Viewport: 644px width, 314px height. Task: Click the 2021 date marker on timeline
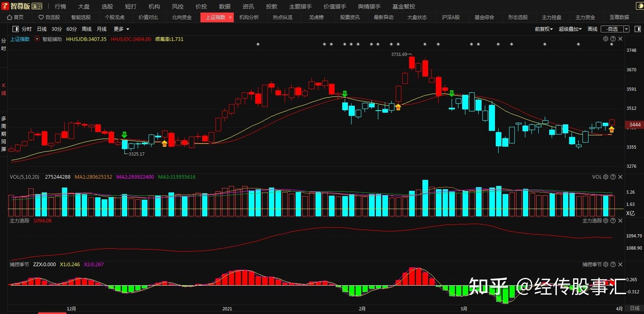227,309
